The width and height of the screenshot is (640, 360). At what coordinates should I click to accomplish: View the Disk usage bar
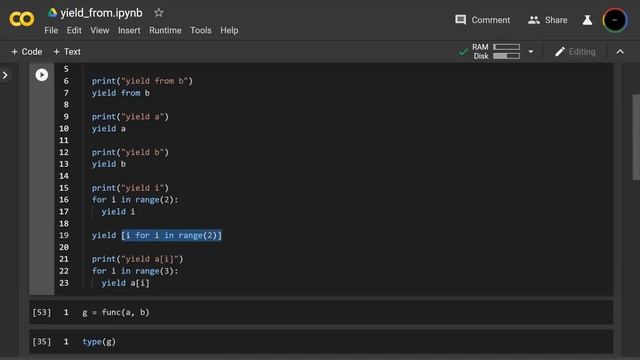(506, 56)
